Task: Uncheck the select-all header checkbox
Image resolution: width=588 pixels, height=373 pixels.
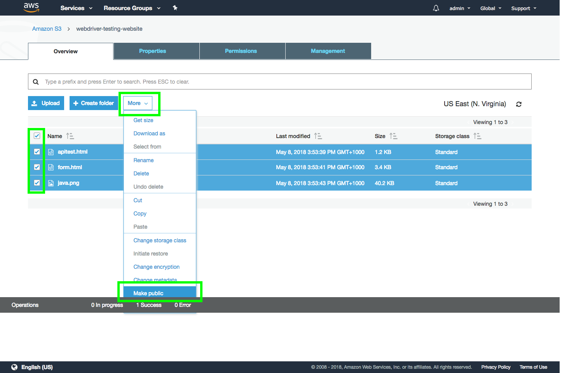Action: coord(37,136)
